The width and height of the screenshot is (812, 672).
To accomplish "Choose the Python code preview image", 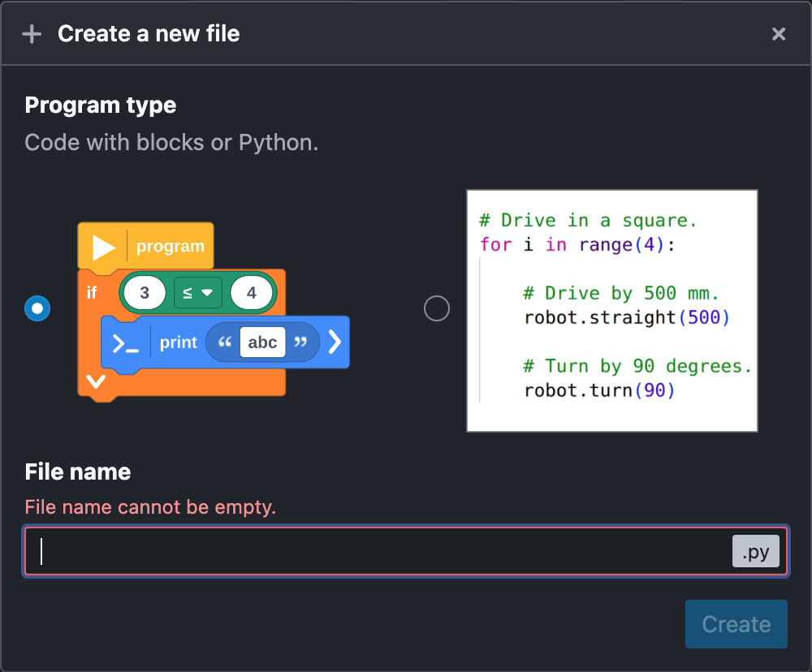I will (612, 311).
